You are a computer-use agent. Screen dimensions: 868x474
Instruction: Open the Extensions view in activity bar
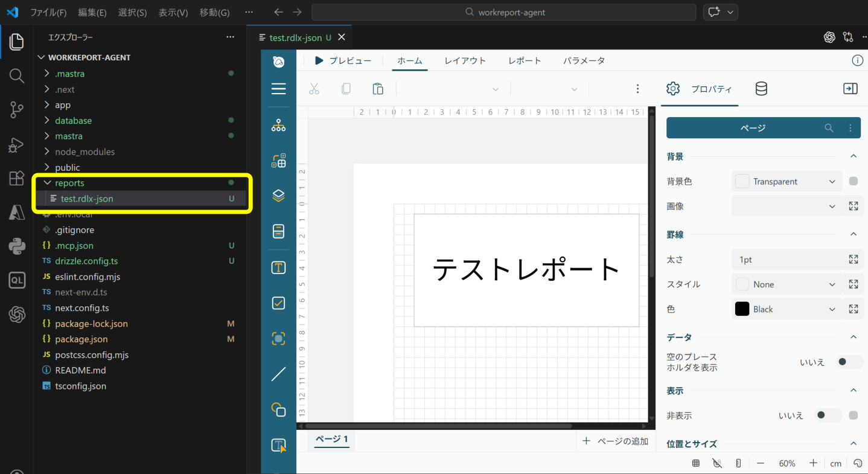[16, 179]
